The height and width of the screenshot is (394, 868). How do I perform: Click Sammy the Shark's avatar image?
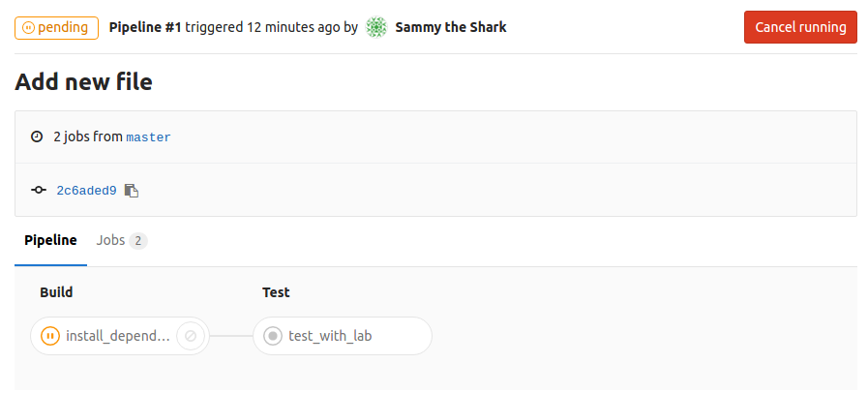click(377, 27)
